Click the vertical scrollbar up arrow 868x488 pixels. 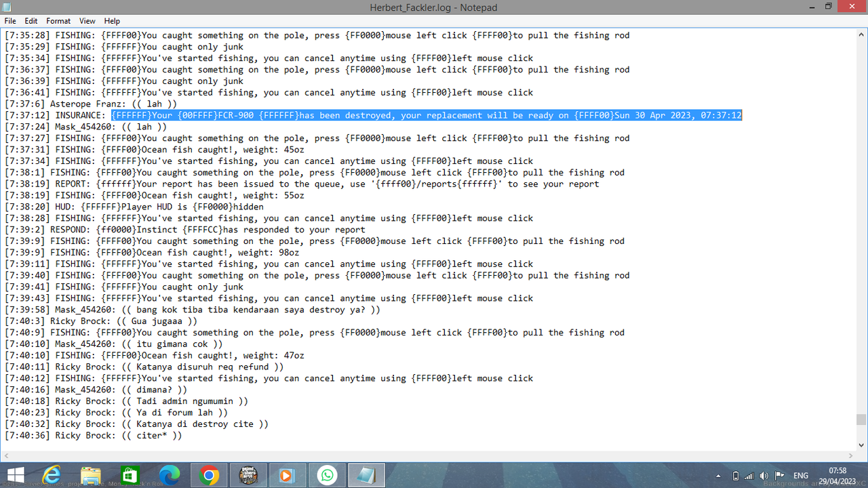(x=862, y=34)
